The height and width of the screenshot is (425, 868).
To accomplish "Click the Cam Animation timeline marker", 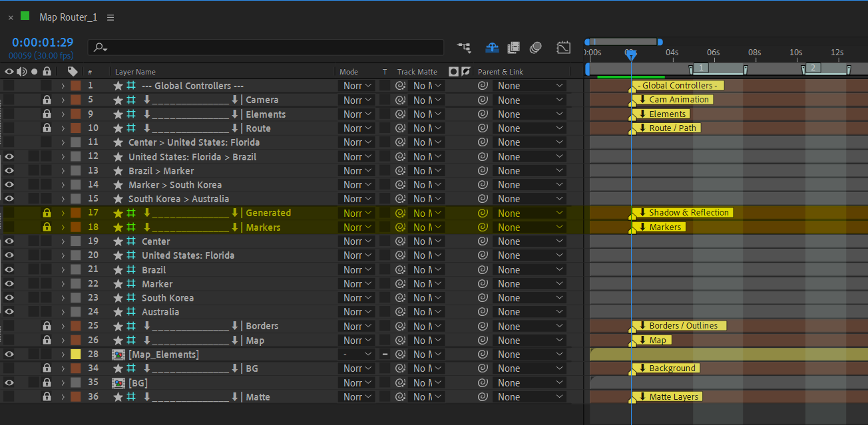I will 674,100.
